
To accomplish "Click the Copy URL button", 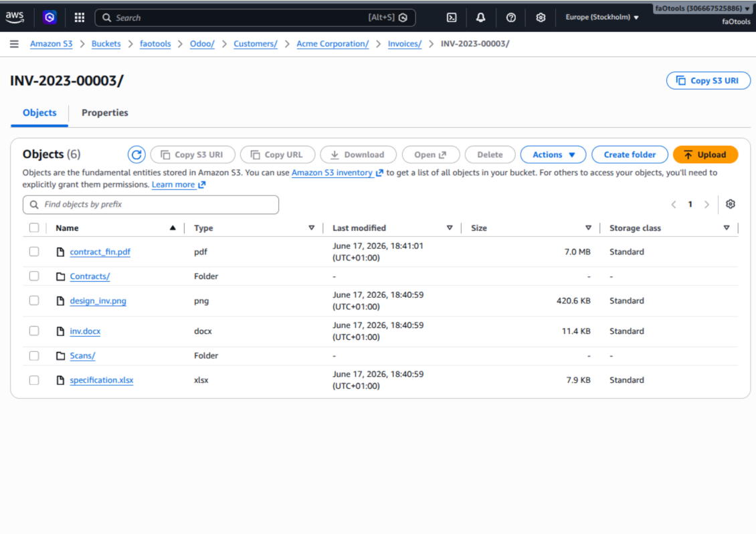I will click(x=277, y=155).
